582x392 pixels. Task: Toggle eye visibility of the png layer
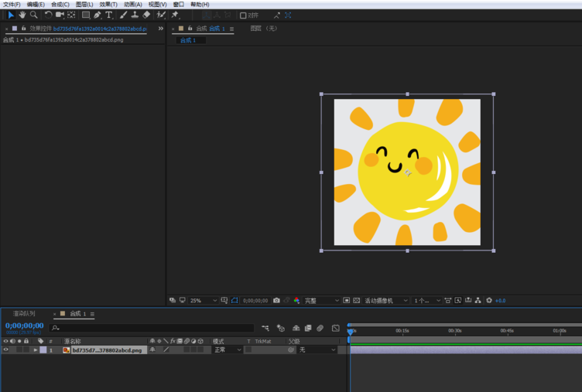tap(6, 350)
